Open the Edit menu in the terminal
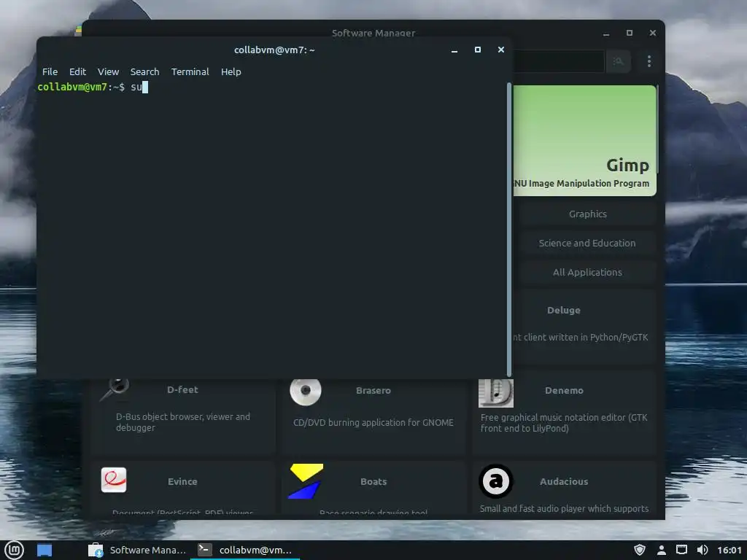Viewport: 747px width, 560px height. pyautogui.click(x=77, y=72)
